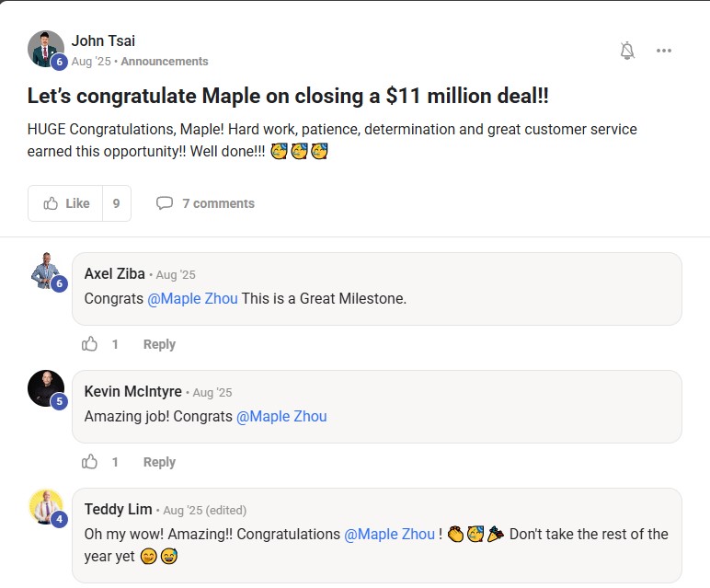Like Axel Ziba's comment with thumbs-up
This screenshot has width=710, height=588.
(90, 344)
